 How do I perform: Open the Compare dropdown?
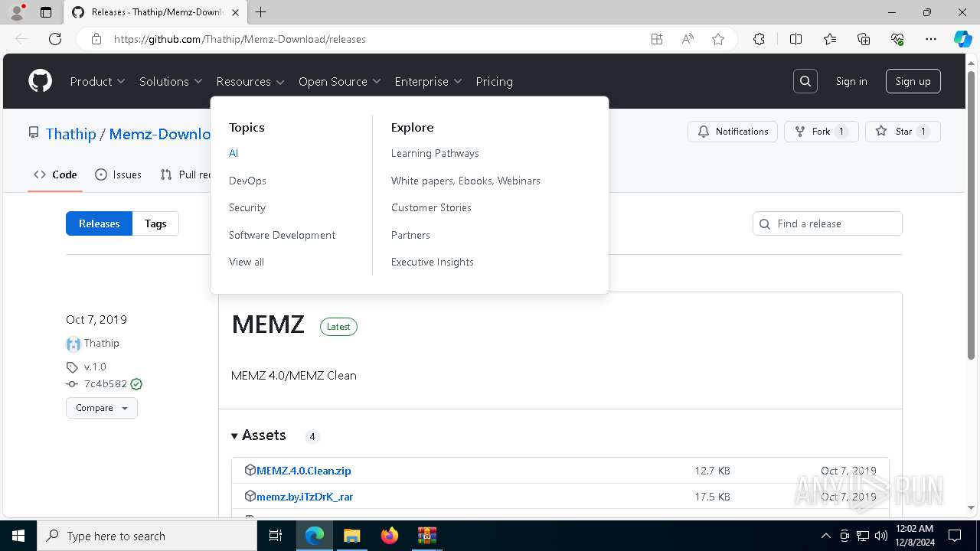[102, 408]
